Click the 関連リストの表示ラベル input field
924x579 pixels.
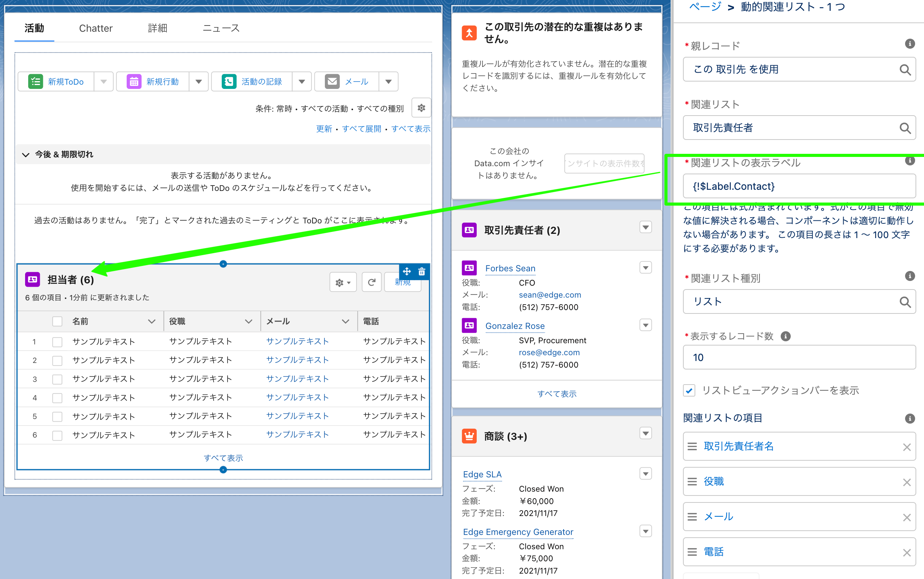point(799,186)
